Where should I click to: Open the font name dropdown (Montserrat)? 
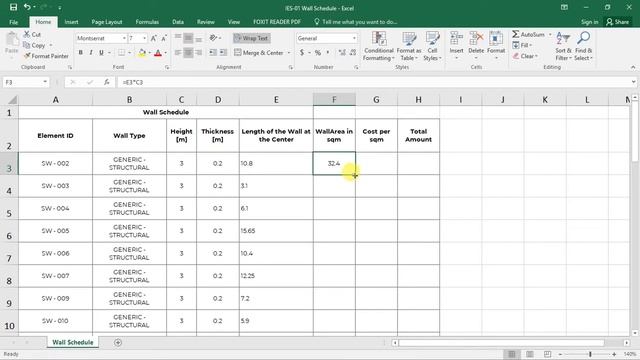124,38
